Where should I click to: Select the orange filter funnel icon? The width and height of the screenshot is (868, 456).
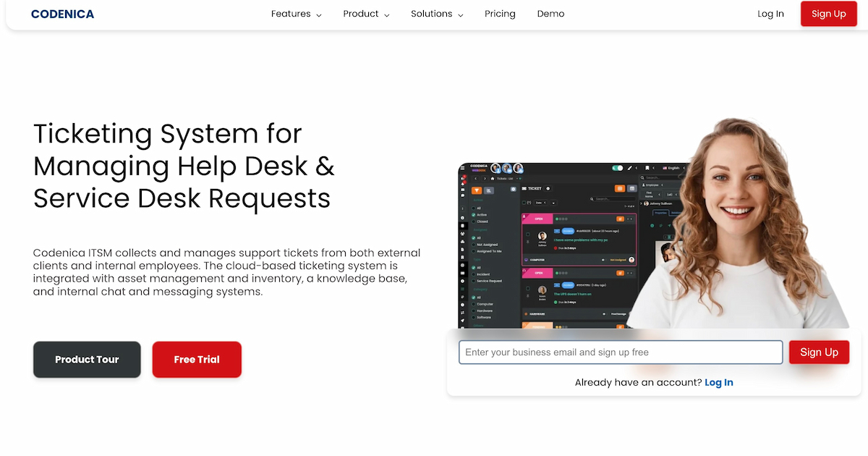tap(476, 190)
